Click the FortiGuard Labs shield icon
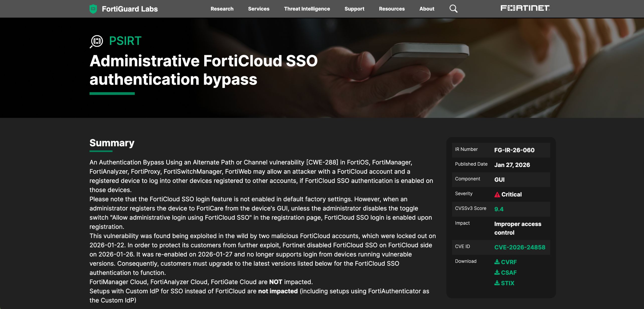 [x=93, y=9]
